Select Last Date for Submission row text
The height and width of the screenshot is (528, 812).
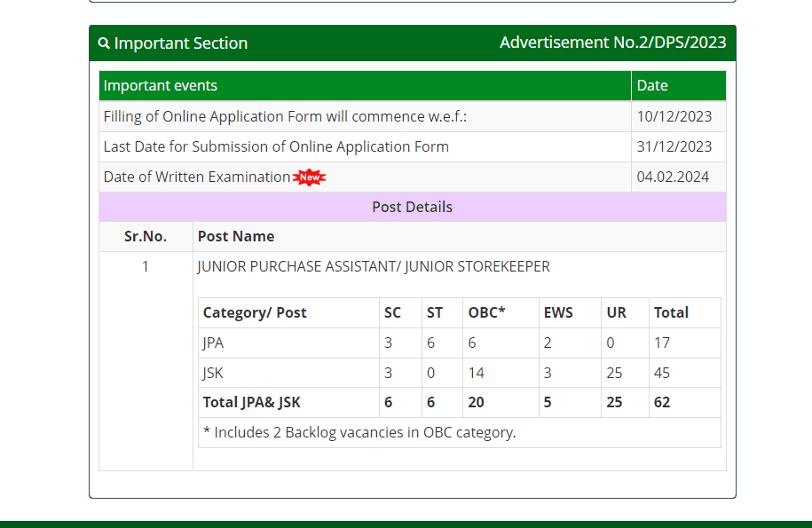[x=276, y=147]
